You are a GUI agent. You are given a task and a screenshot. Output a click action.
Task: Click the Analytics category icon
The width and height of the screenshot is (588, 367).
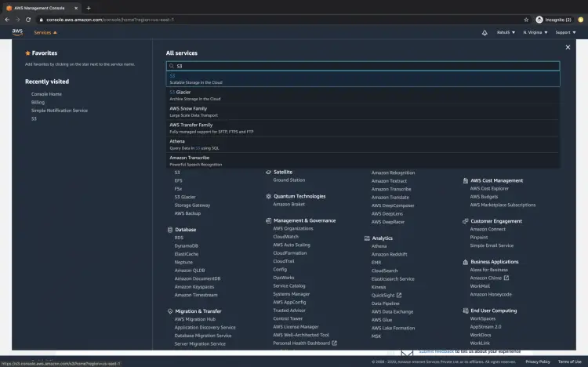tap(366, 238)
